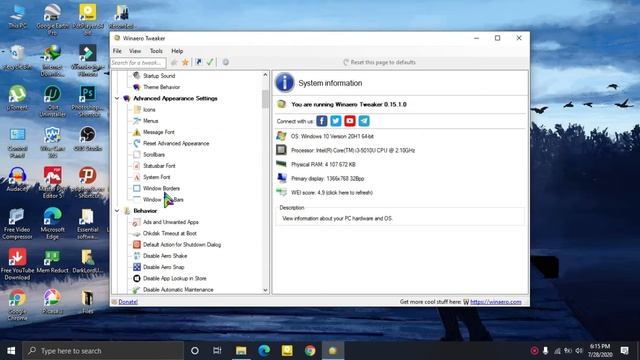Click the OS Windows 10 version text
The width and height of the screenshot is (640, 360).
pos(332,136)
